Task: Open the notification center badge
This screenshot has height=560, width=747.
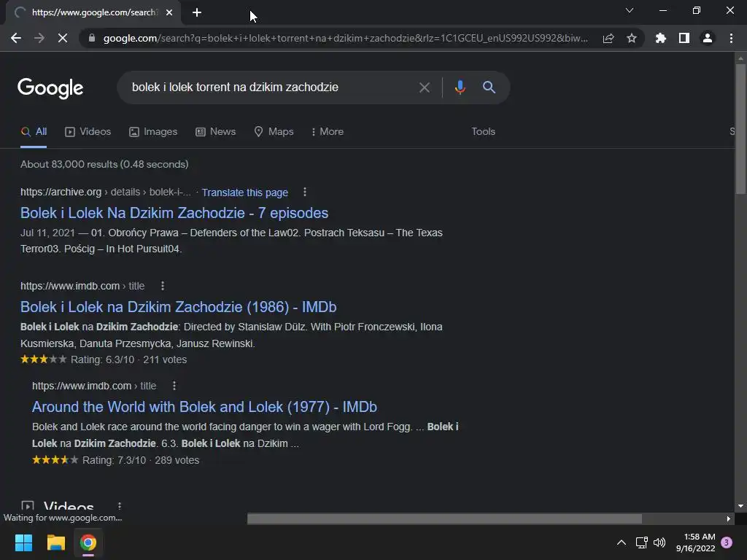Action: point(727,542)
